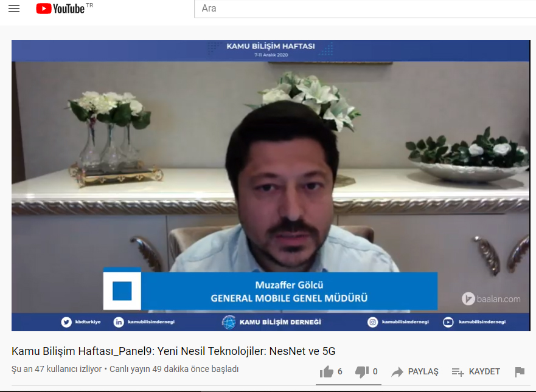
Task: Click the Kamu Bilişim Derneği globe logo
Action: [x=229, y=322]
